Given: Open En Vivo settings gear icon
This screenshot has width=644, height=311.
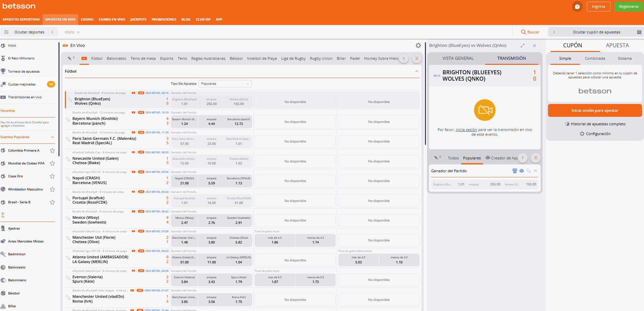Looking at the screenshot, I should [x=418, y=46].
